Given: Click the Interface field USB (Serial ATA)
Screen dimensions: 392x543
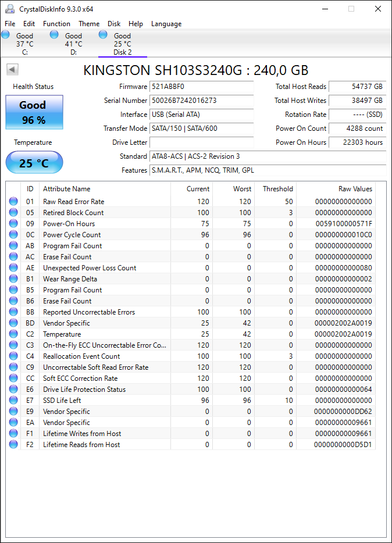Looking at the screenshot, I should click(202, 115).
